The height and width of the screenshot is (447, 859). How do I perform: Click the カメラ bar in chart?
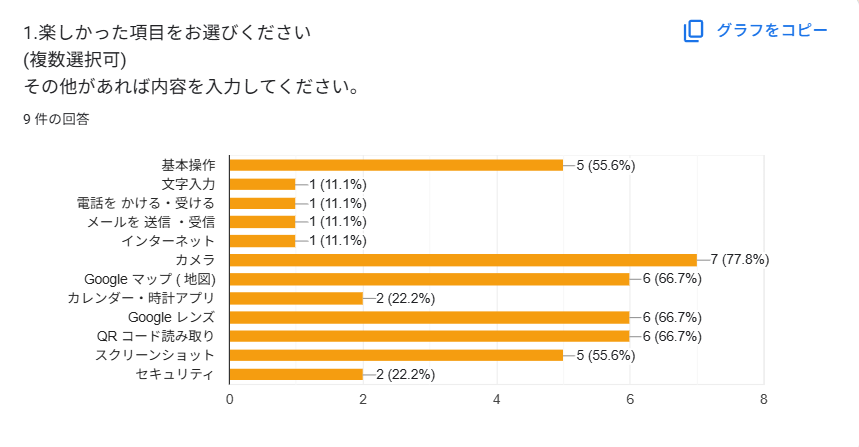463,260
